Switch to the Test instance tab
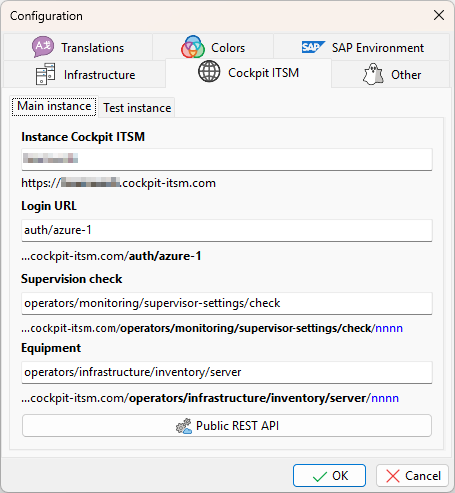 click(137, 108)
